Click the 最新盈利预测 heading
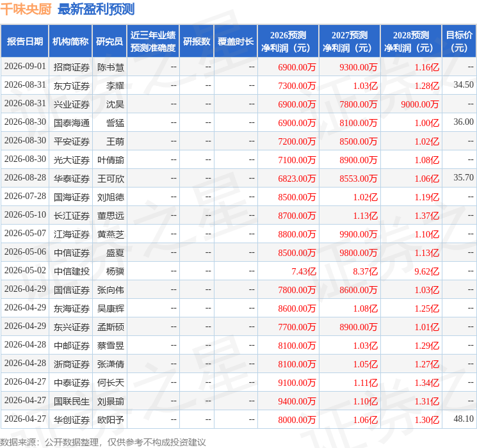This screenshot has height=448, width=477. (96, 9)
